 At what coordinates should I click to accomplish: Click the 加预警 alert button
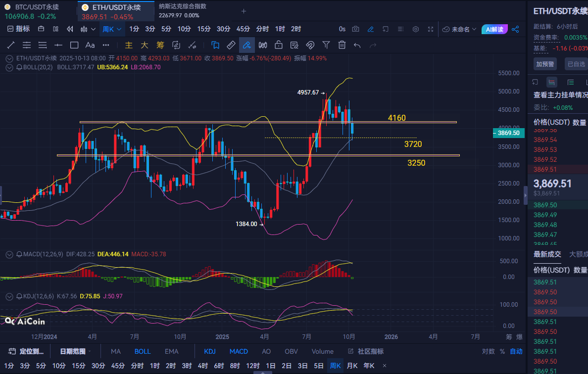point(545,64)
